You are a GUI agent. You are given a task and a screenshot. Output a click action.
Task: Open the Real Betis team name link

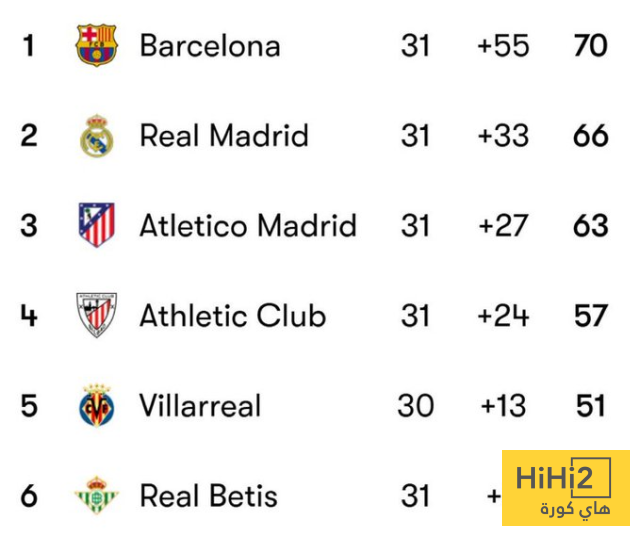[208, 496]
